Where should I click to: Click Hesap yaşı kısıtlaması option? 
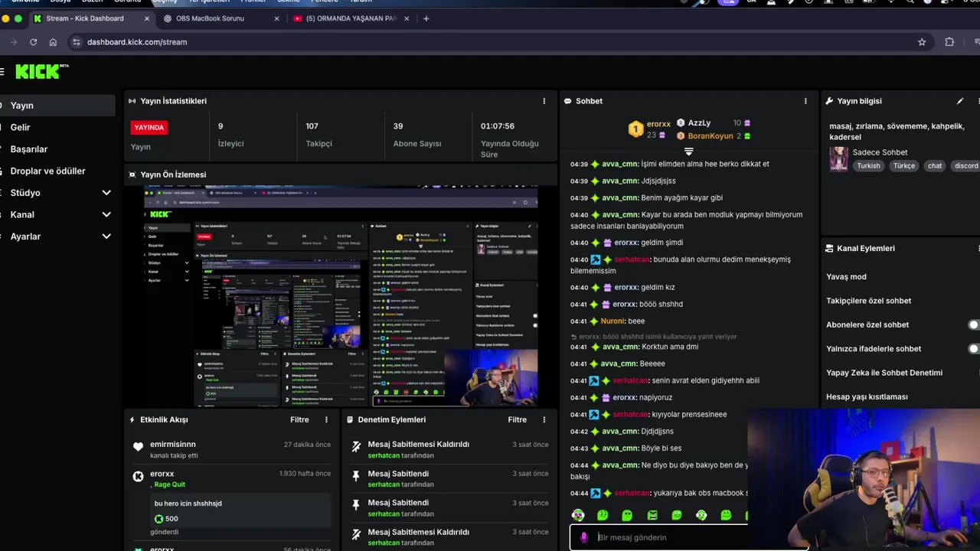point(867,396)
